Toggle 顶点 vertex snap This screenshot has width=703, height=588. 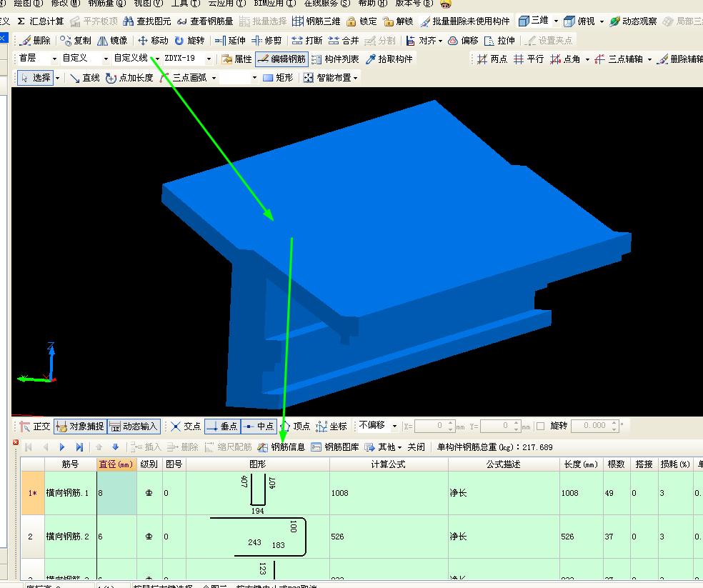(295, 426)
